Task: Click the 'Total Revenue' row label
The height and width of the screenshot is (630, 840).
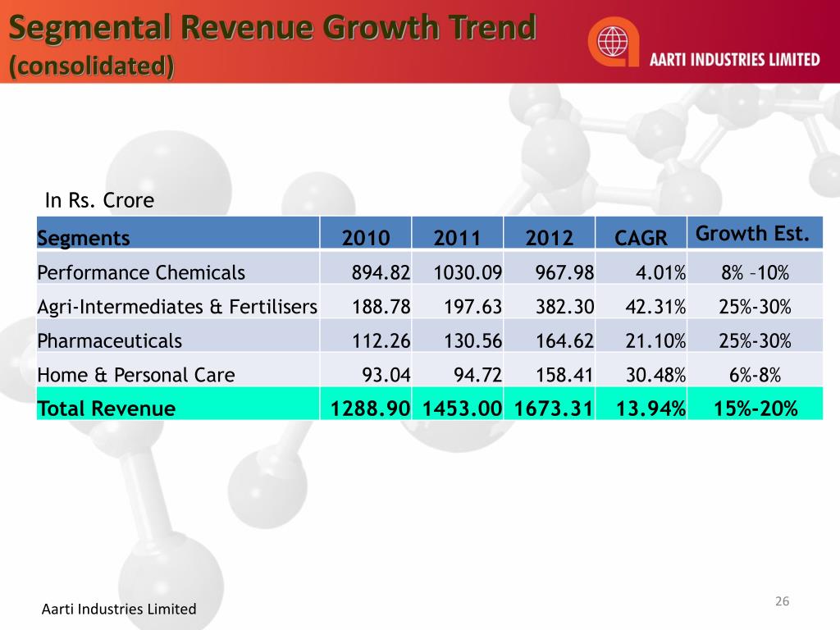Action: pos(107,409)
